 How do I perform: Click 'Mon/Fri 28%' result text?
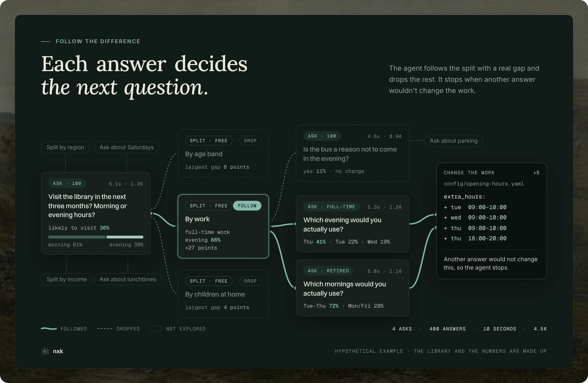[x=366, y=306]
